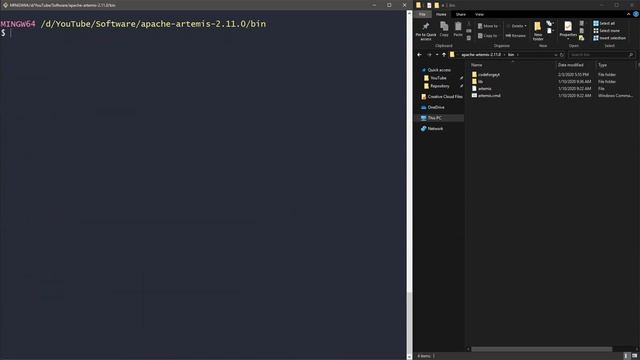The width and height of the screenshot is (640, 360).
Task: Click the blue Help icon
Action: point(636,14)
